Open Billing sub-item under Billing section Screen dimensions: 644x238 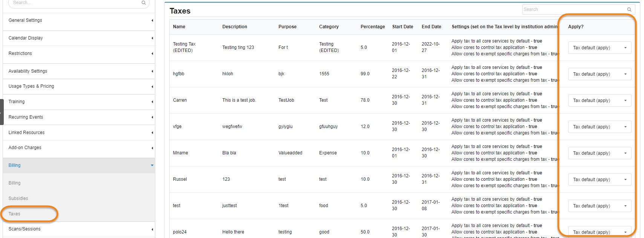pyautogui.click(x=15, y=183)
